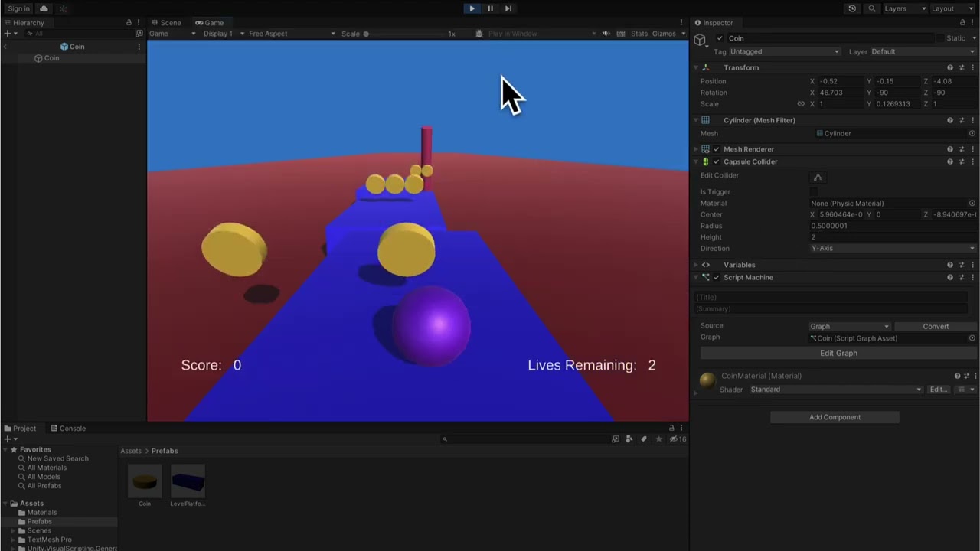Screen dimensions: 980x551
Task: Click the GameObject cube icon selector
Action: [x=700, y=39]
